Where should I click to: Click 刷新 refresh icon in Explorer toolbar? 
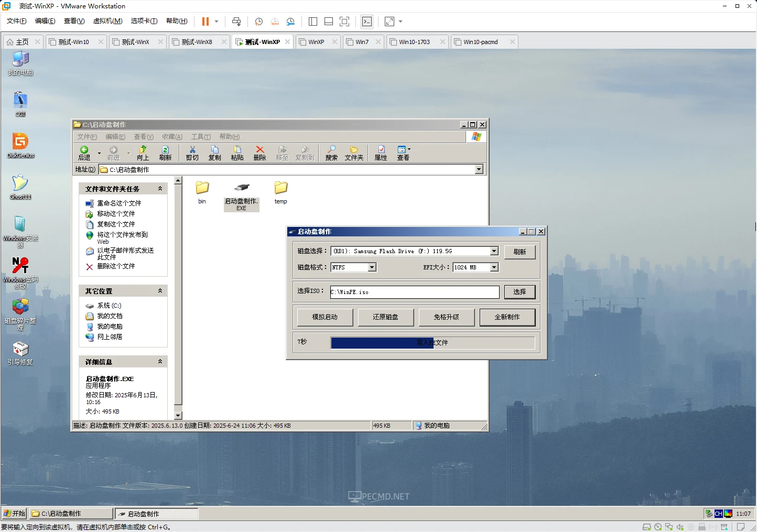click(x=166, y=153)
